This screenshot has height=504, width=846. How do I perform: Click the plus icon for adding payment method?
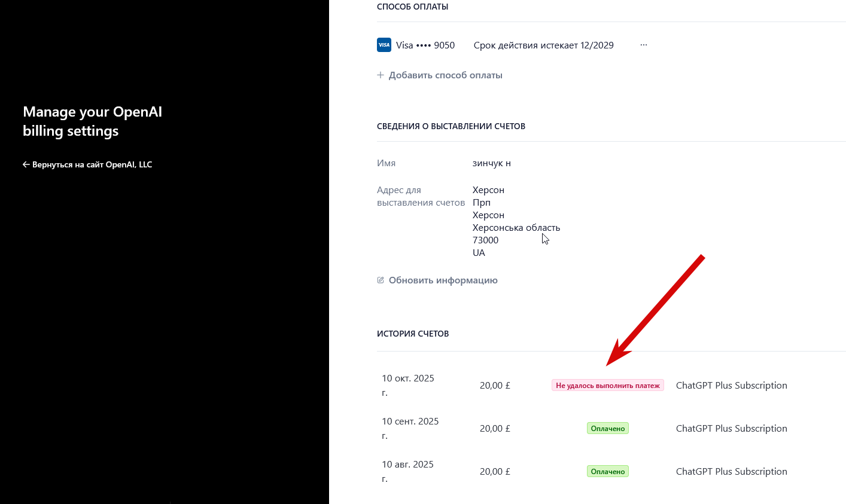(381, 75)
